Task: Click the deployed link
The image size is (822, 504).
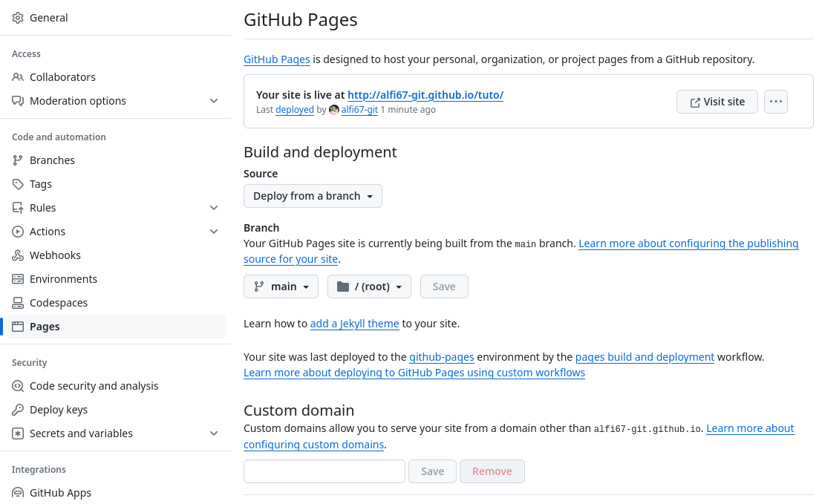Action: tap(295, 110)
